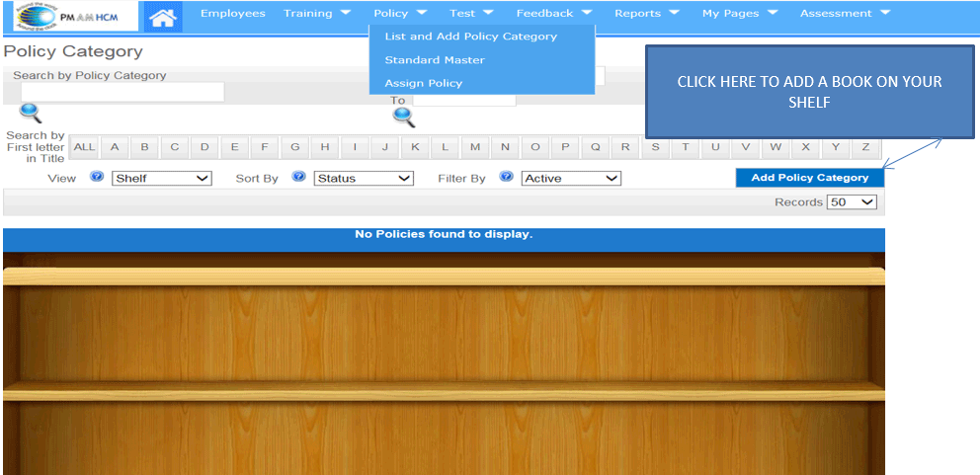Click help icon next to View
980x475 pixels.
[97, 178]
